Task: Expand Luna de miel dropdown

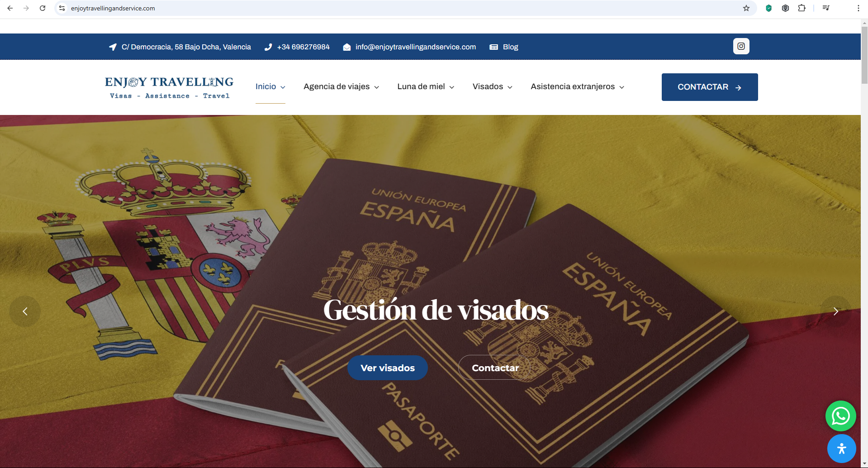Action: coord(426,86)
